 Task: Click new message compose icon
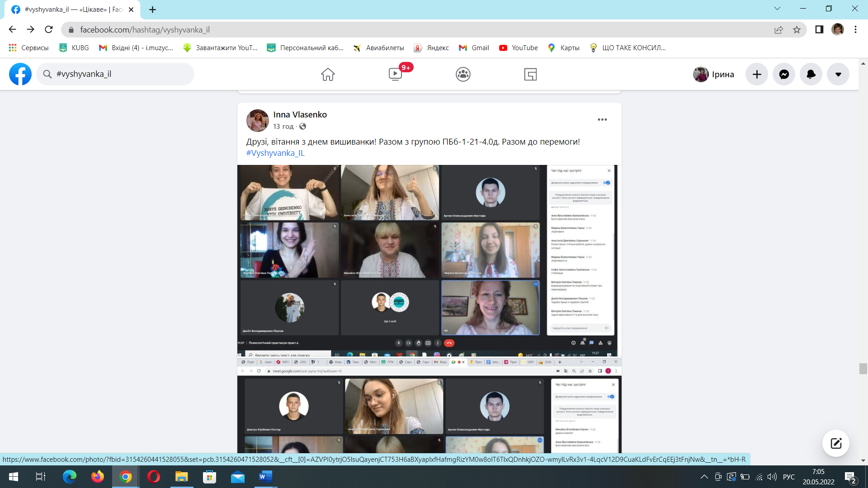click(x=835, y=443)
